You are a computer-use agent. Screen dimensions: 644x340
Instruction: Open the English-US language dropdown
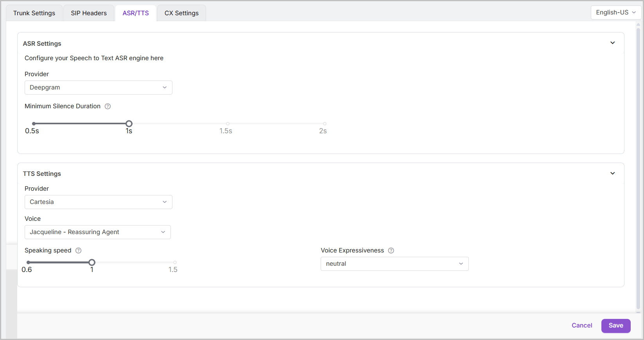click(x=616, y=13)
